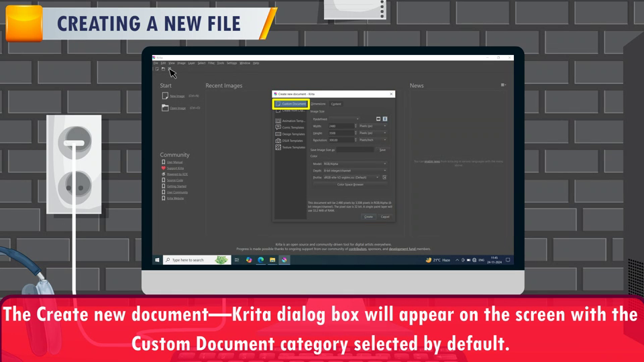
Task: Open Resolution units dropdown
Action: [372, 140]
